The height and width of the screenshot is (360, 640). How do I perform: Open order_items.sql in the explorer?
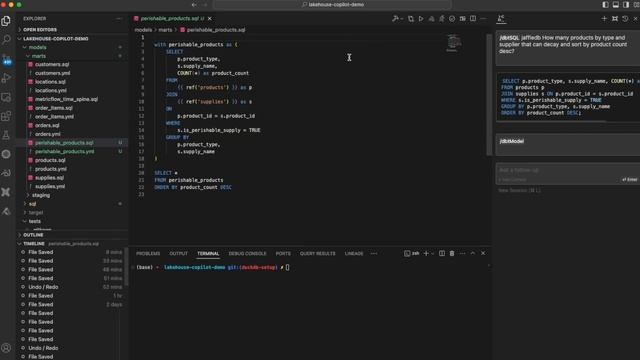53,108
